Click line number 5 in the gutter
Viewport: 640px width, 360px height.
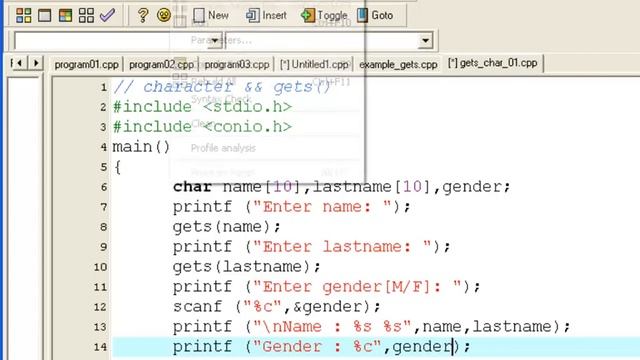pos(104,167)
